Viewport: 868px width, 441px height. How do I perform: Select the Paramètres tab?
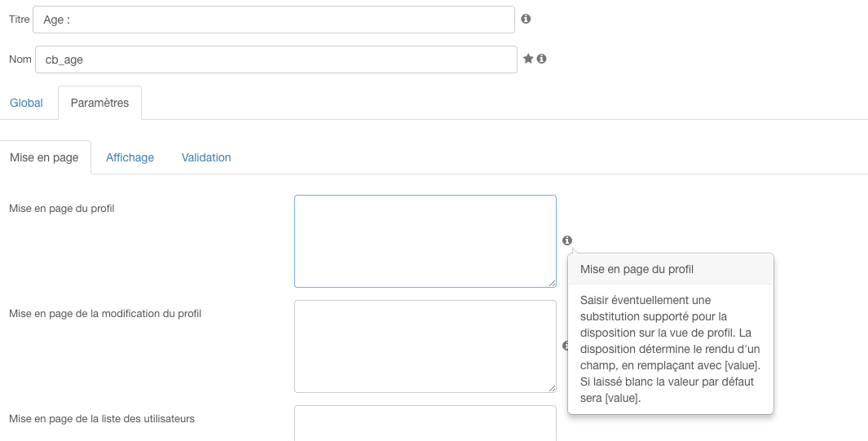99,103
